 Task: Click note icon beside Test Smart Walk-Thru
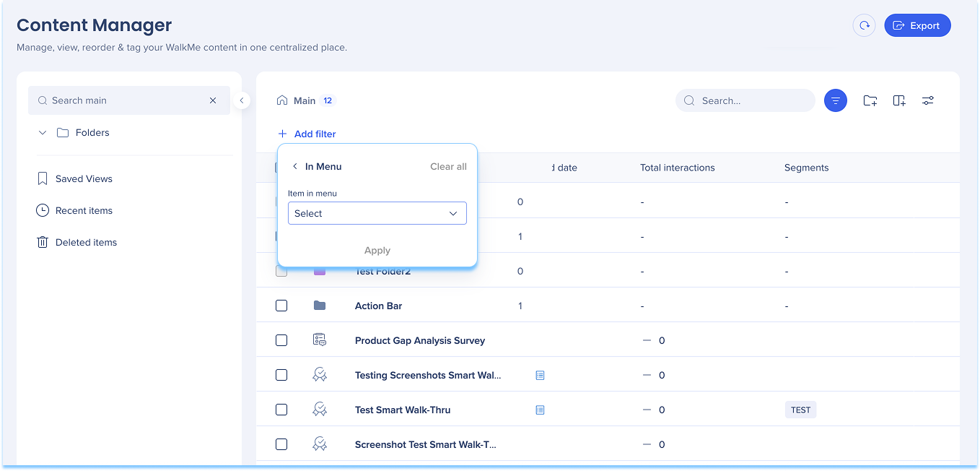pyautogui.click(x=540, y=410)
